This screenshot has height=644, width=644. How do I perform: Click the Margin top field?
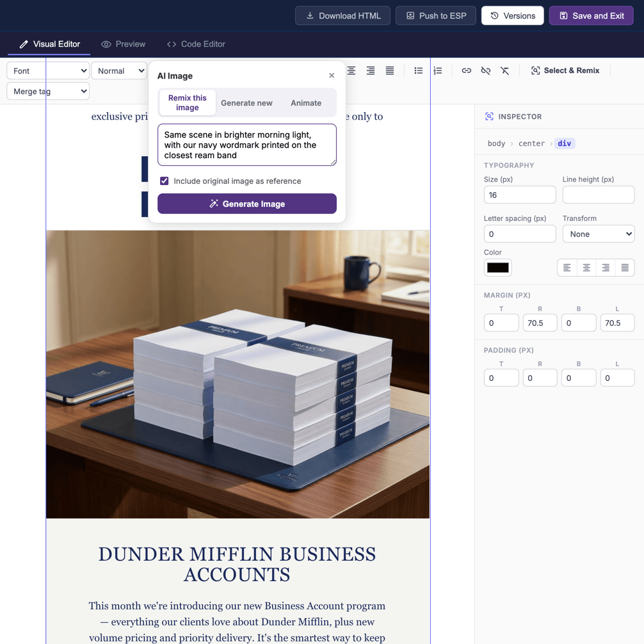tap(501, 323)
